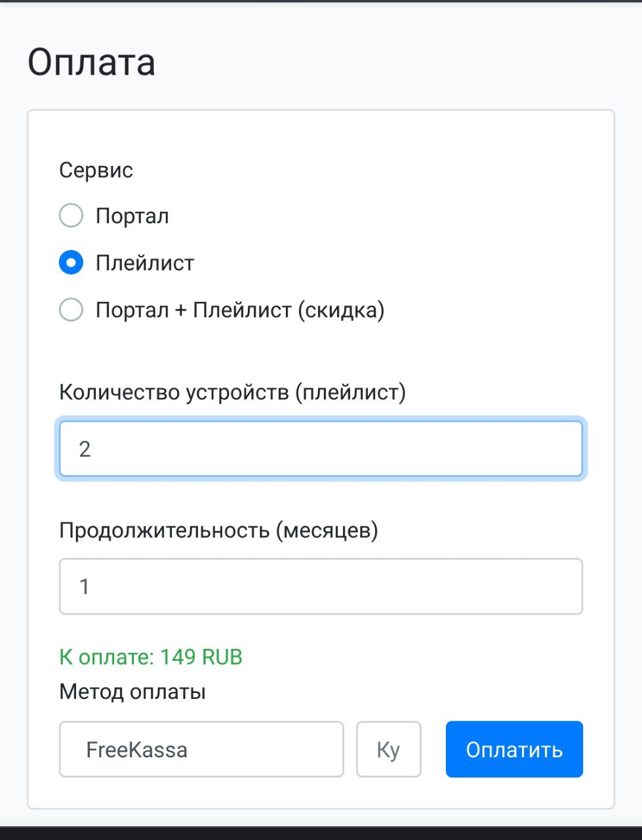This screenshot has width=642, height=840.
Task: Click the green К оплате text
Action: click(107, 657)
